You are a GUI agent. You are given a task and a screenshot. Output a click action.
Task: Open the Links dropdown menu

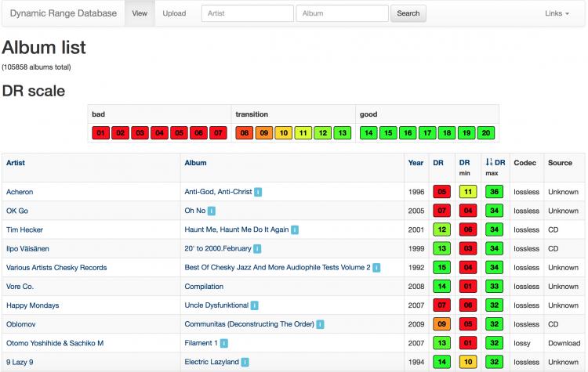coord(557,13)
